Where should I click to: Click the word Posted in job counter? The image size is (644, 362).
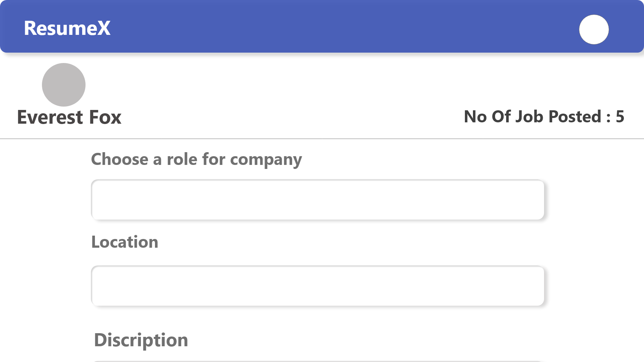(x=575, y=117)
